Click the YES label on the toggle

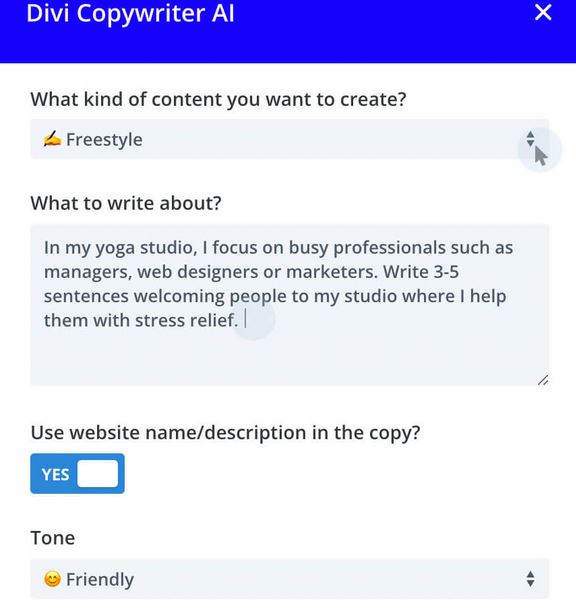pos(55,475)
